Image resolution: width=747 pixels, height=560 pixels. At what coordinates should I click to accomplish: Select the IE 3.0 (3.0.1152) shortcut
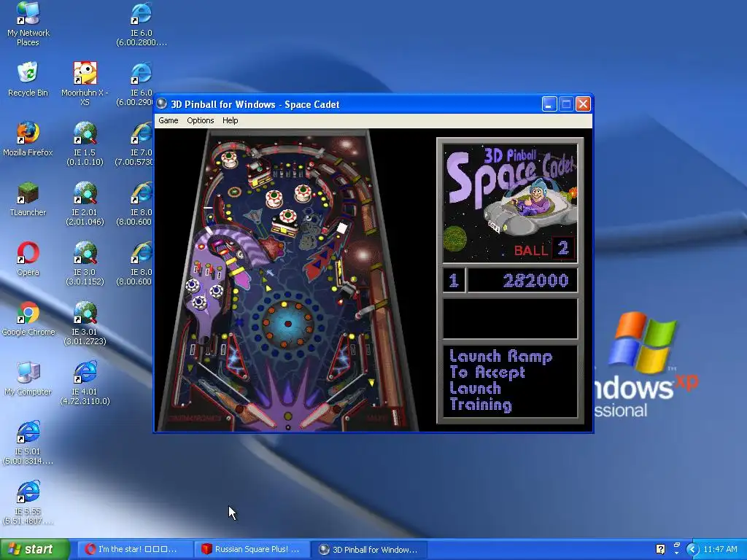pos(85,263)
